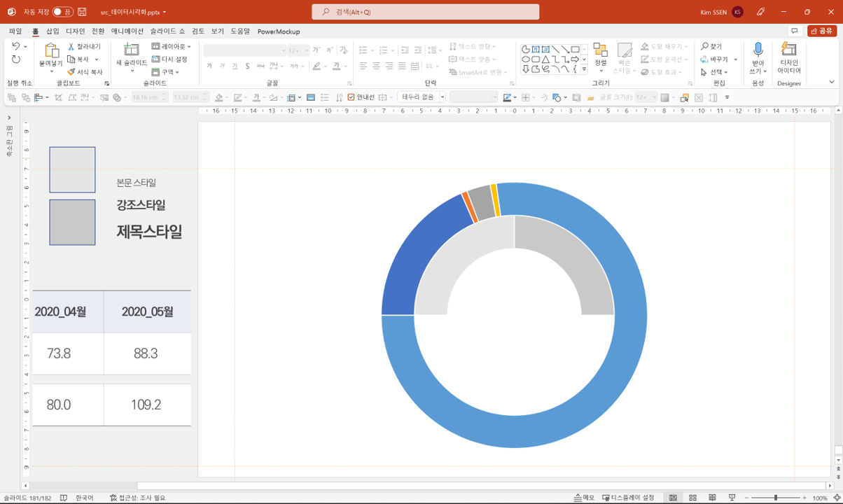Image resolution: width=843 pixels, height=504 pixels.
Task: Click the Share (공유) button
Action: point(822,31)
